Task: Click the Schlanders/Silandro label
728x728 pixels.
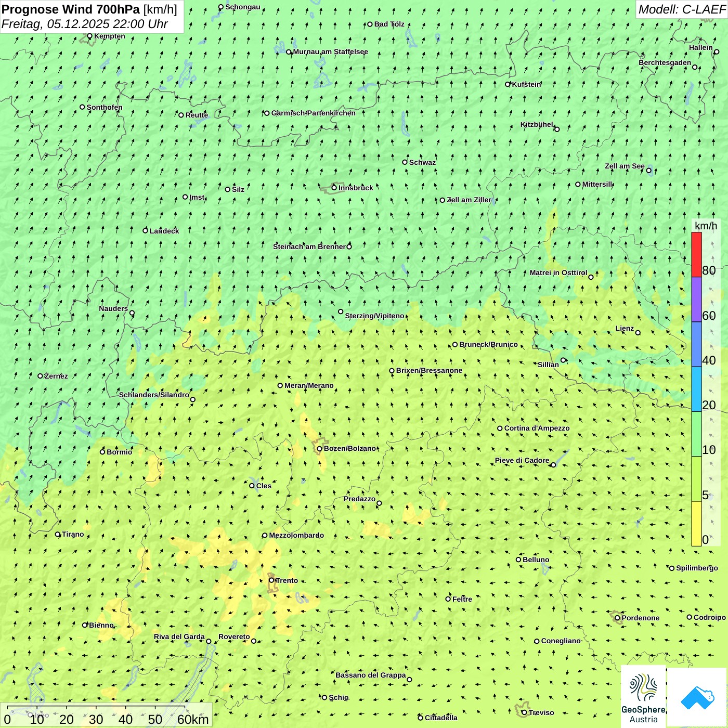Action: (154, 395)
